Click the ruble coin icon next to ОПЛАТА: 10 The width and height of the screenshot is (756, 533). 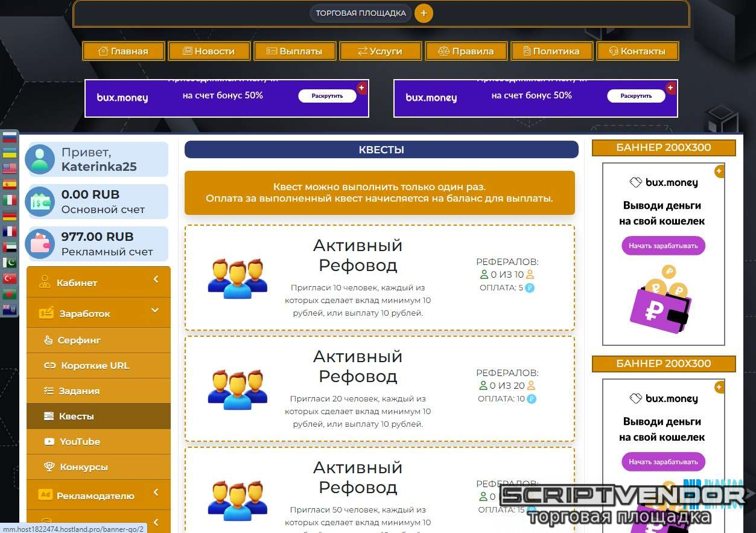coord(532,399)
